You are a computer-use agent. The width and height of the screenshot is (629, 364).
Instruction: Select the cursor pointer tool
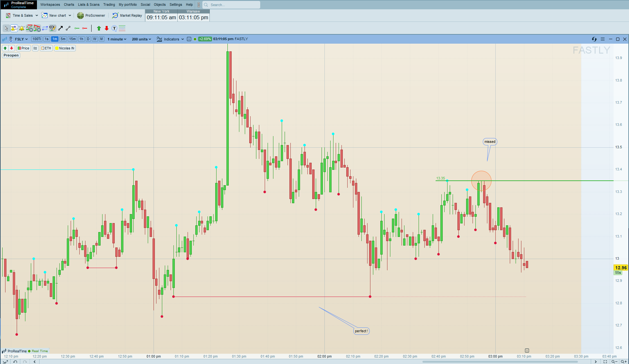(6, 29)
